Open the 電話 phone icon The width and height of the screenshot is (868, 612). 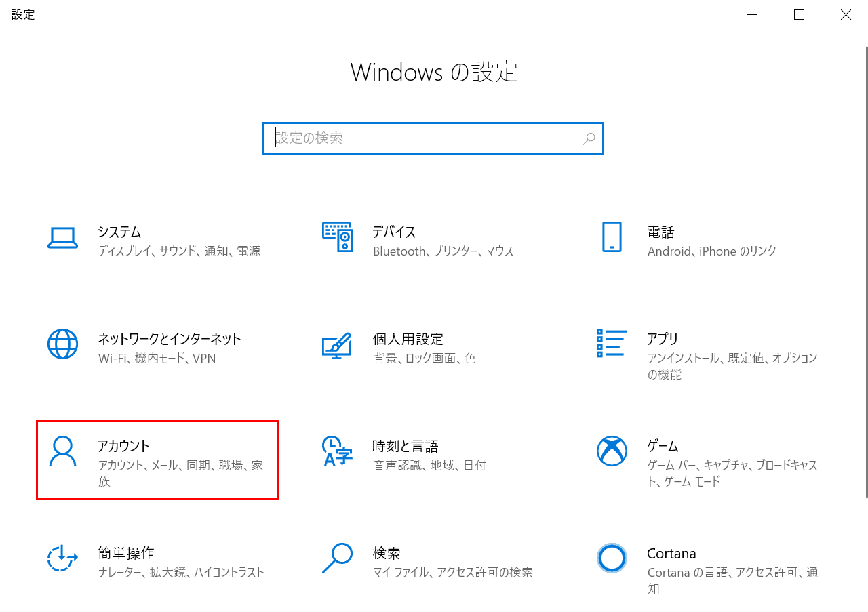(x=612, y=237)
